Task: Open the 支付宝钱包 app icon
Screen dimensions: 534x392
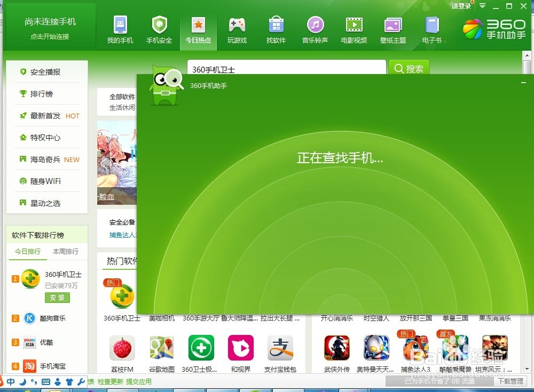Action: [280, 348]
